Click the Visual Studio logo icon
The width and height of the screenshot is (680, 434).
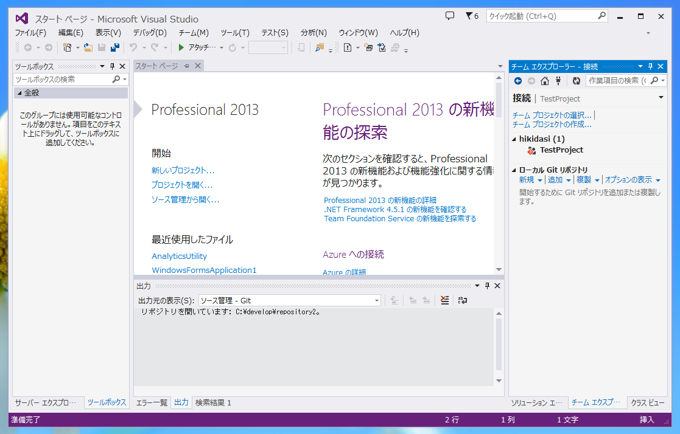[x=22, y=18]
